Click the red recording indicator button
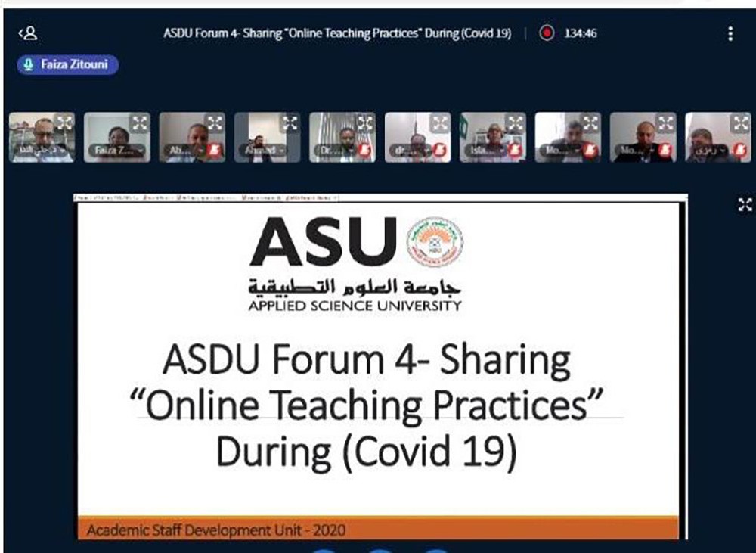The image size is (756, 553). pyautogui.click(x=547, y=33)
